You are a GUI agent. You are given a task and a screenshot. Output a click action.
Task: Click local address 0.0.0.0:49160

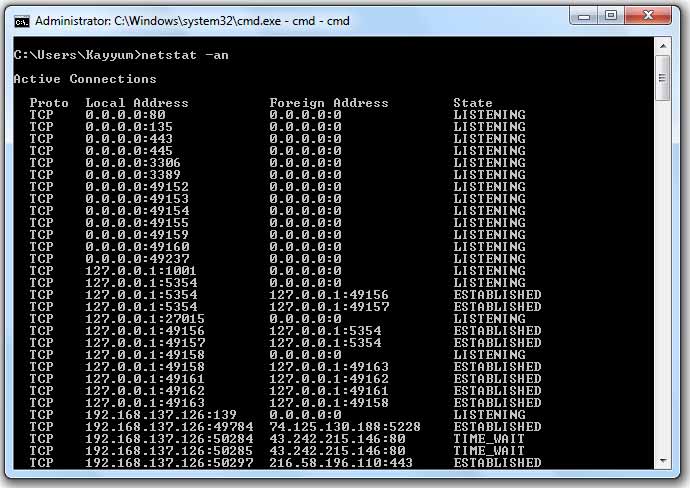pyautogui.click(x=137, y=247)
